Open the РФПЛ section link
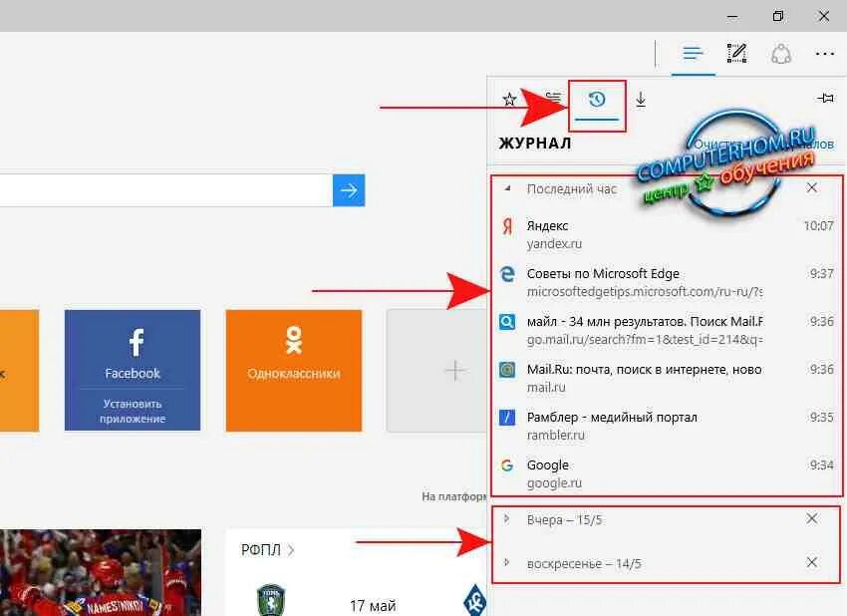847x616 pixels. (267, 550)
